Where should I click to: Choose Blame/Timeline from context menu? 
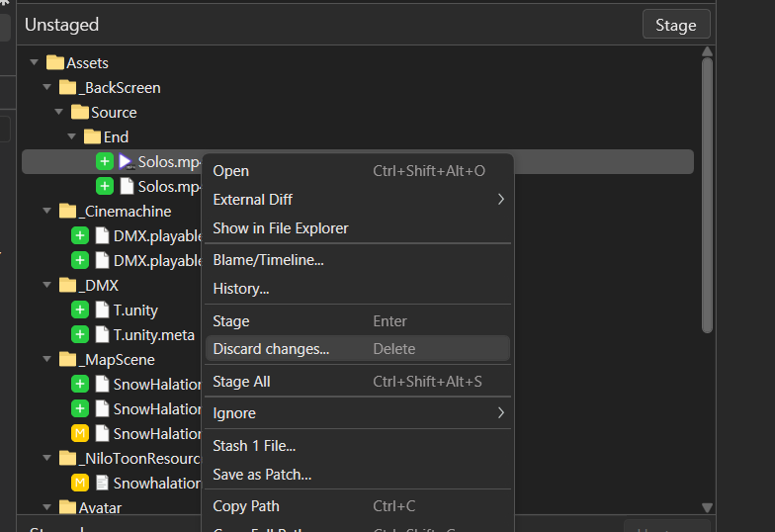[268, 260]
